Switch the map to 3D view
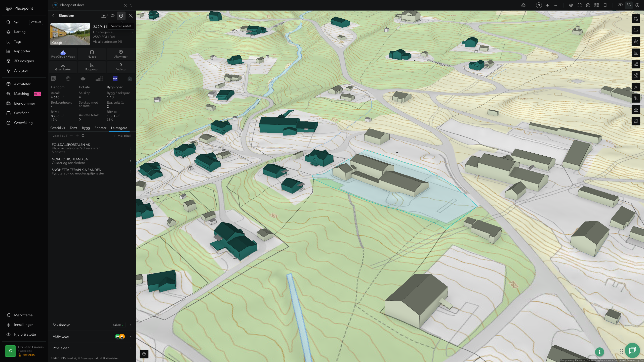The height and width of the screenshot is (362, 644). point(629,5)
